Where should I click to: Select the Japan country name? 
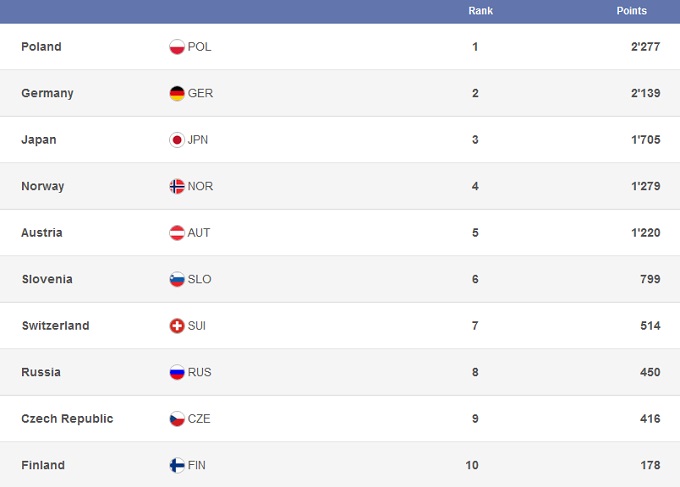(x=39, y=140)
